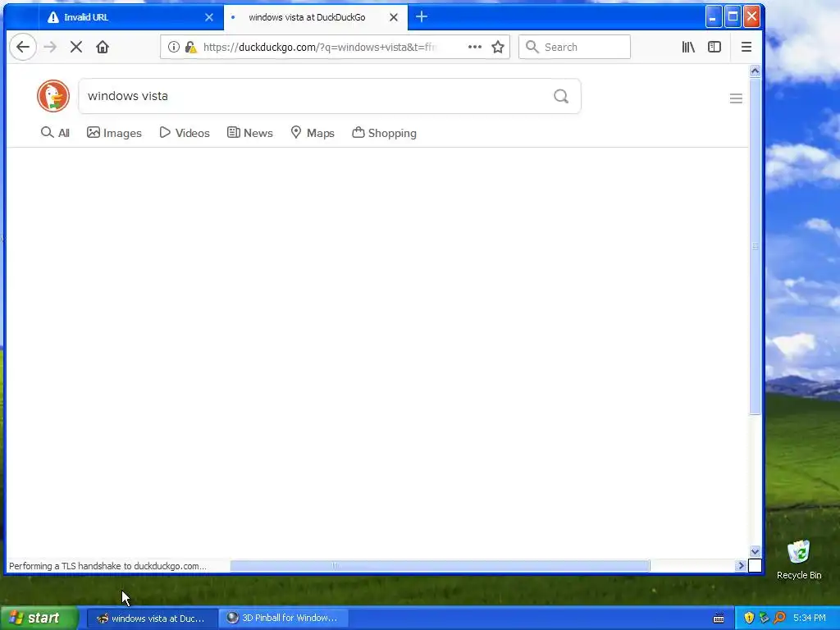The height and width of the screenshot is (630, 840).
Task: Go back to the previous page
Action: coord(23,47)
